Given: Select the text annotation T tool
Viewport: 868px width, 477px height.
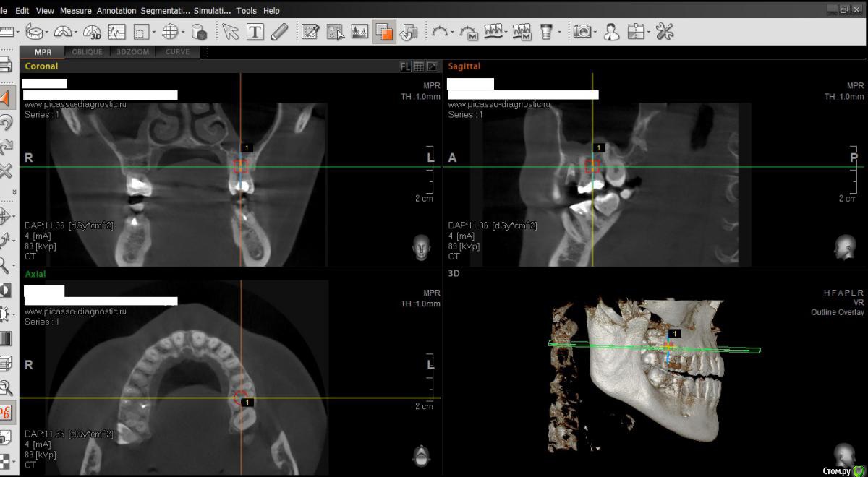Looking at the screenshot, I should coord(255,32).
